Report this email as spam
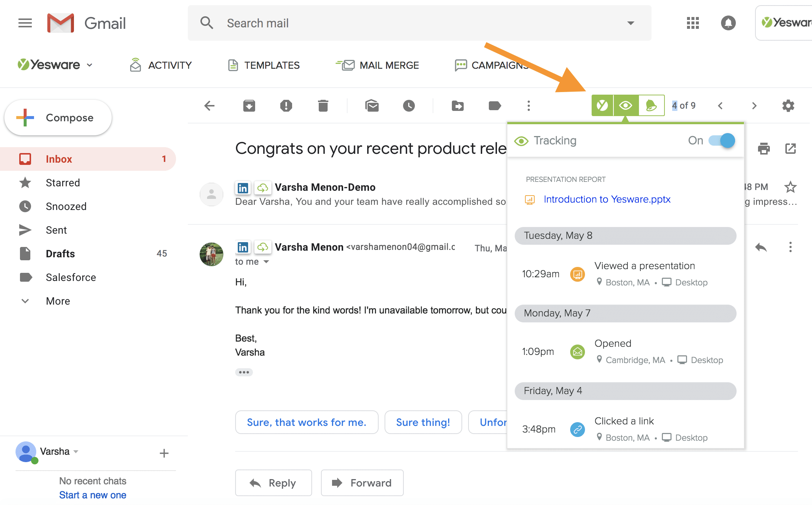 (x=286, y=106)
